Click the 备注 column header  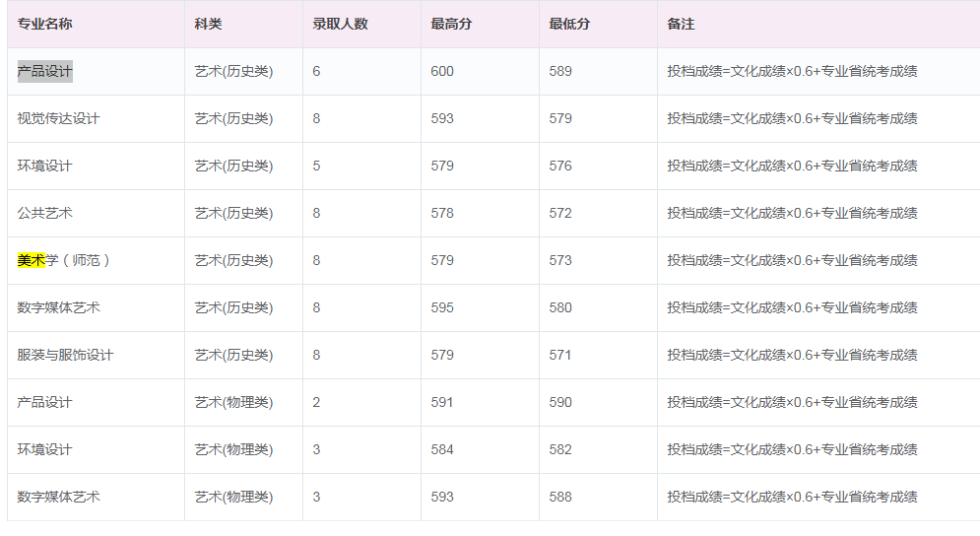[681, 24]
